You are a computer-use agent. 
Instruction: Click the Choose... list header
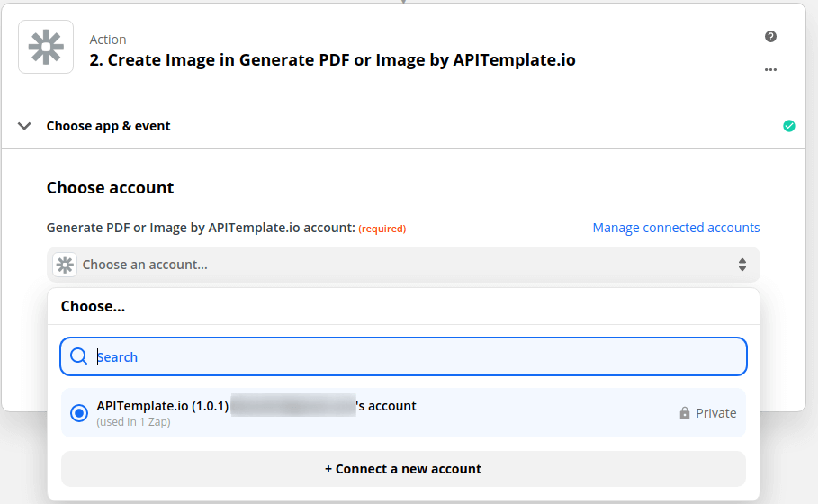(93, 306)
